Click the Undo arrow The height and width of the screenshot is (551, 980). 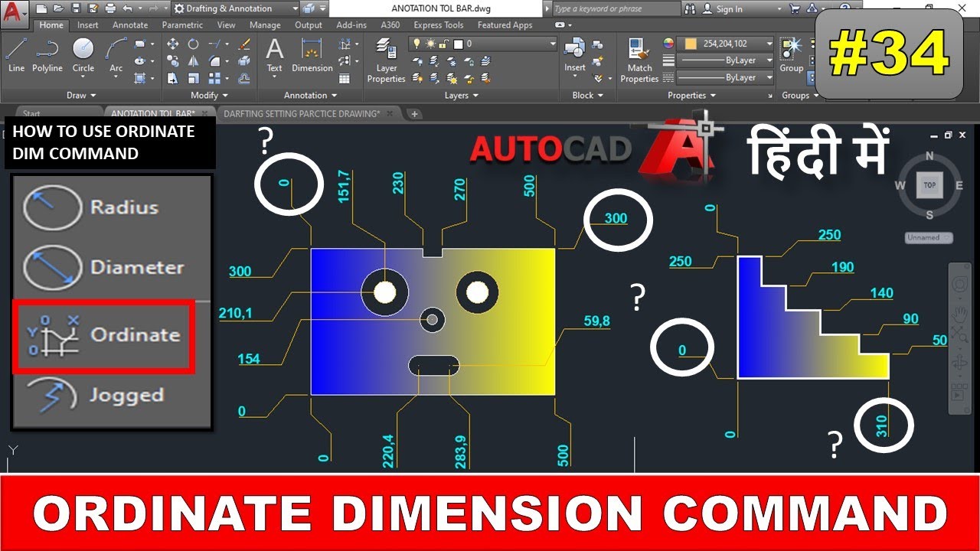[127, 8]
